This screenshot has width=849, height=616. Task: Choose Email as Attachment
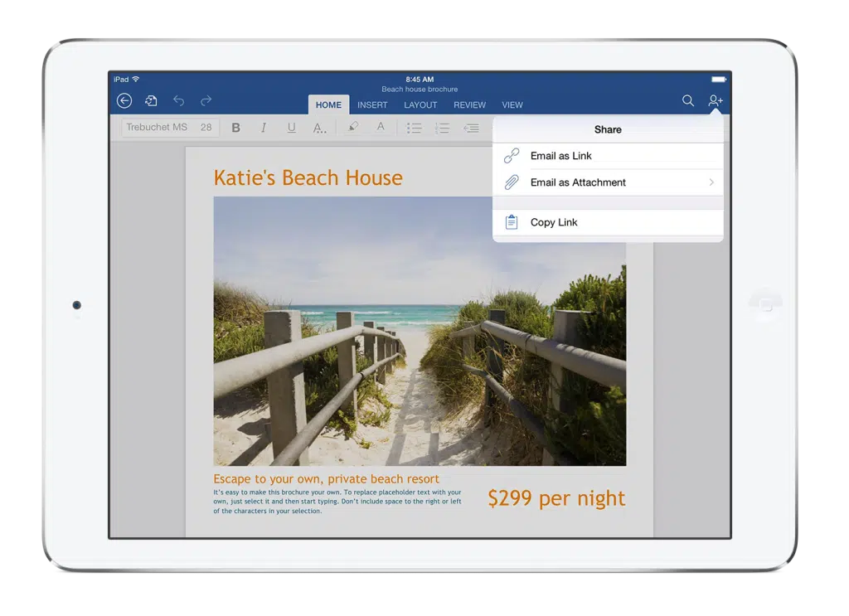(608, 182)
